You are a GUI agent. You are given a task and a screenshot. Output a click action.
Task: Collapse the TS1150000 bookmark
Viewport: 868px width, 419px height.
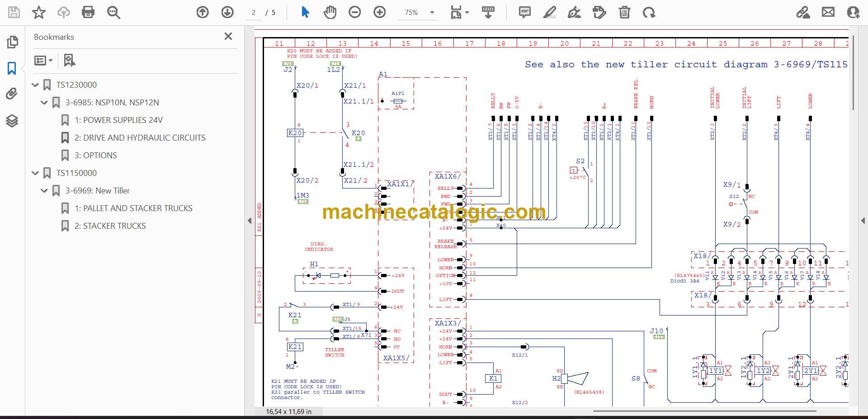pyautogui.click(x=35, y=173)
